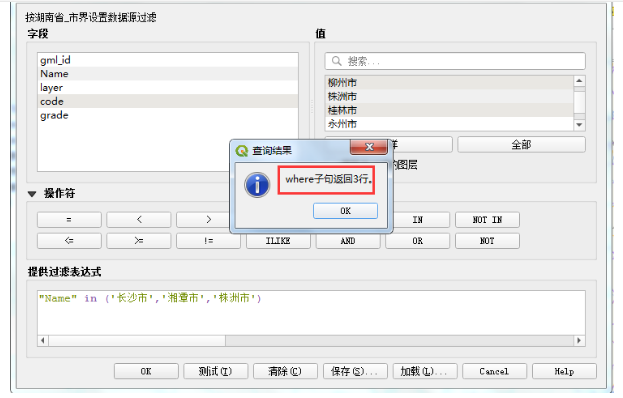Click the dialog's bottom OK button
623x398 pixels.
(146, 371)
